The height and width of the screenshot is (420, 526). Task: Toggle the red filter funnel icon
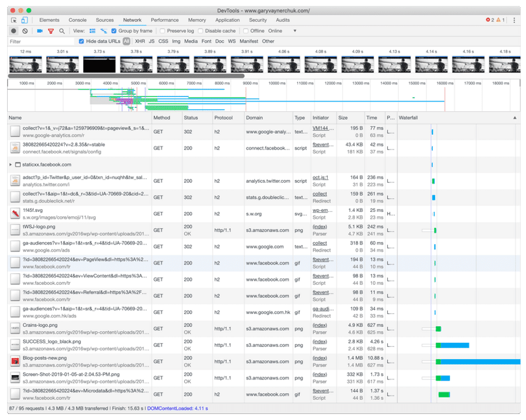[51, 31]
